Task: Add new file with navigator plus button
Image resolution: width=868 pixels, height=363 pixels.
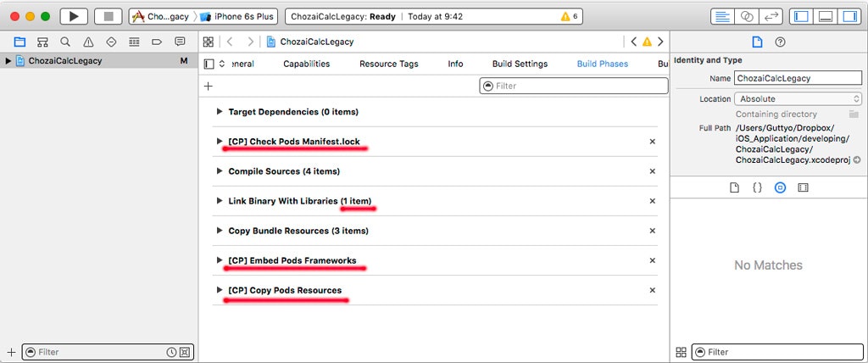Action: pyautogui.click(x=11, y=352)
